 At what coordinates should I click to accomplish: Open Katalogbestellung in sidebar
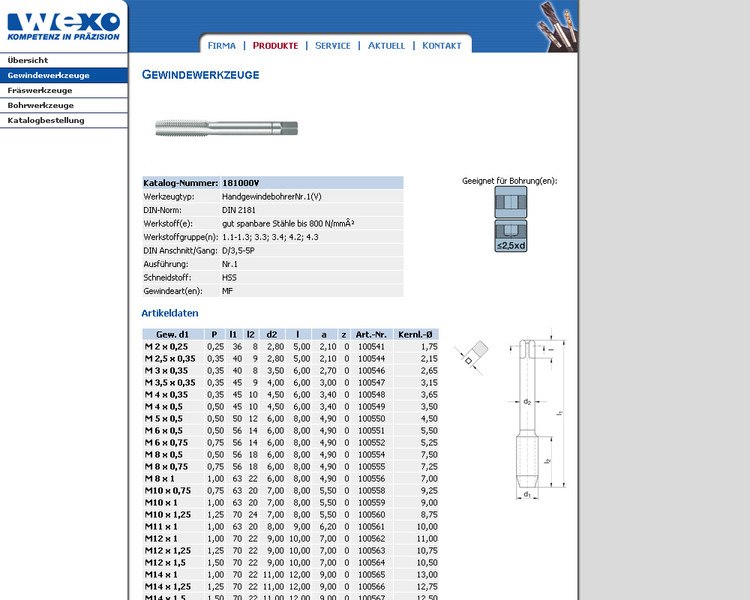(64, 120)
